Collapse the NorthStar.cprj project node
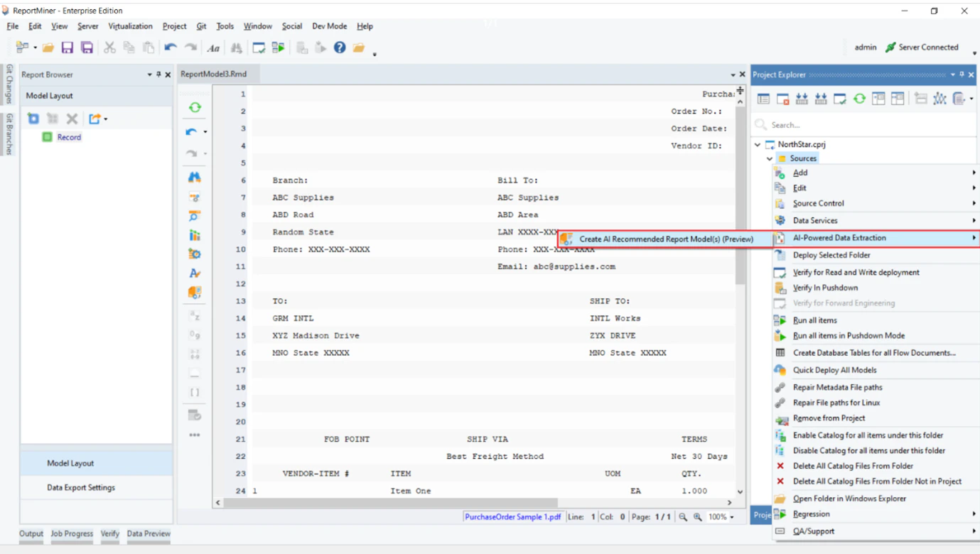This screenshot has width=980, height=554. coord(756,144)
